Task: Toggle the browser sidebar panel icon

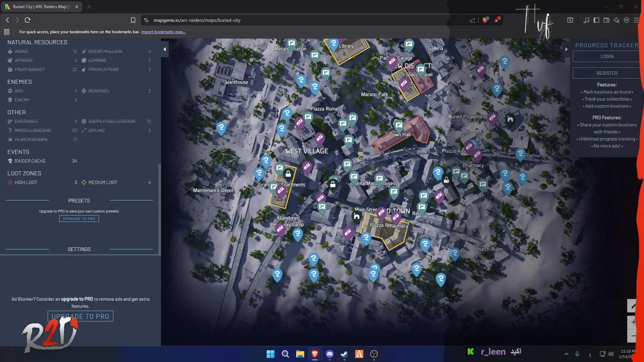Action: [596, 20]
